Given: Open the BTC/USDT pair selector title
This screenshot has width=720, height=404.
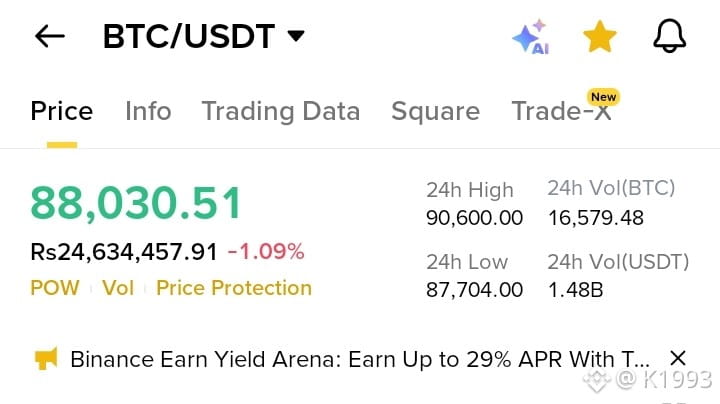Looking at the screenshot, I should [188, 37].
